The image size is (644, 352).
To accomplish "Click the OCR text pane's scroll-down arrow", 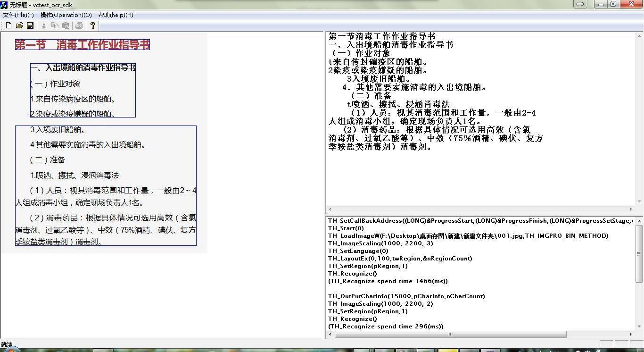I will (x=640, y=201).
